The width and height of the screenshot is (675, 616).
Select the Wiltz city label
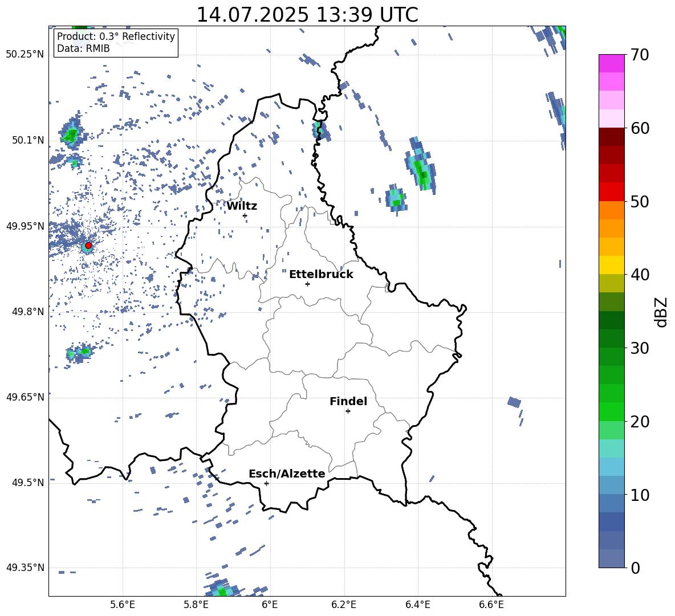[x=242, y=206]
